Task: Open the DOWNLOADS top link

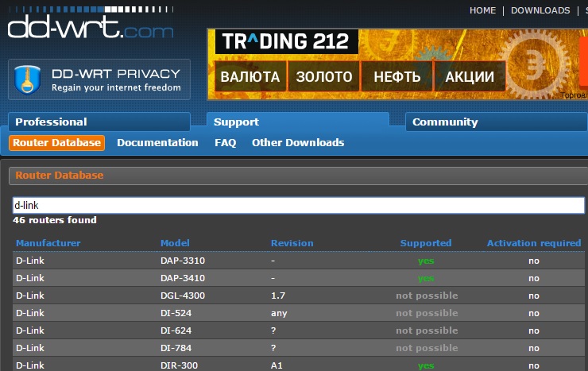Action: (540, 10)
